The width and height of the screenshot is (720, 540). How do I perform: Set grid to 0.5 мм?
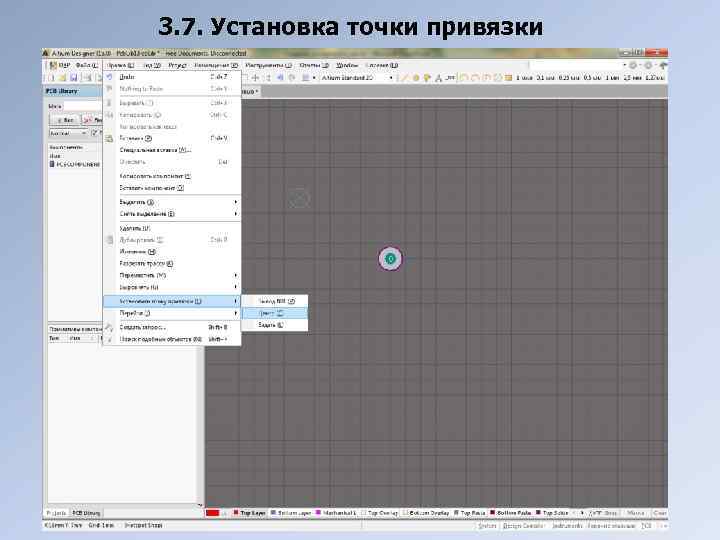pos(592,78)
